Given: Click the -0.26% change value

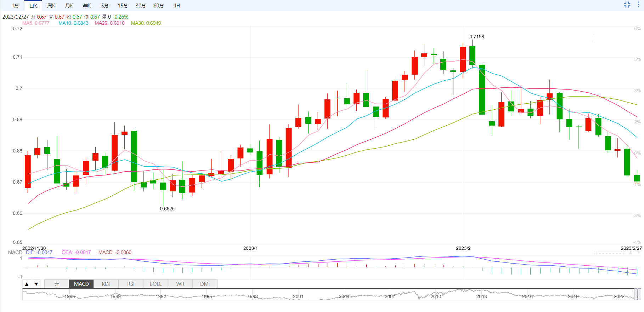Looking at the screenshot, I should [x=120, y=17].
